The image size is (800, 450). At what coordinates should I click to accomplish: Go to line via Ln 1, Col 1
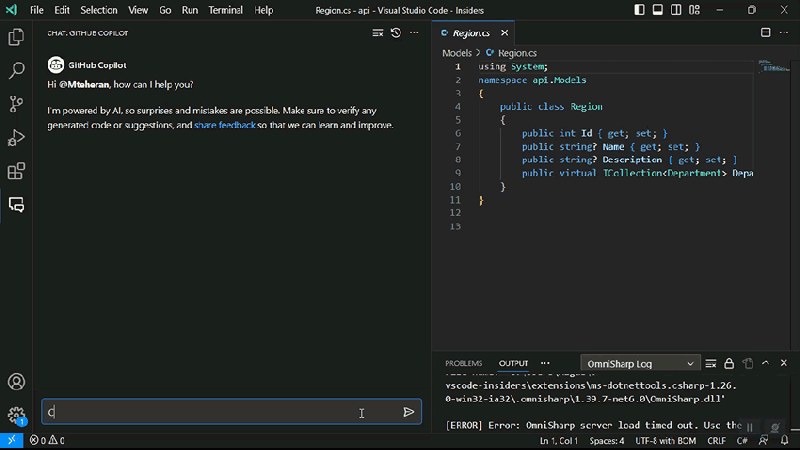pos(559,441)
